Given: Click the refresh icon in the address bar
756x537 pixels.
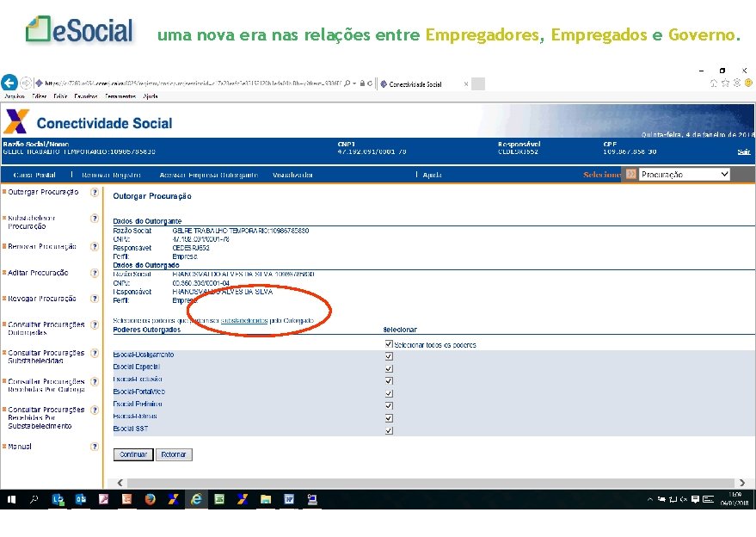Looking at the screenshot, I should 370,83.
